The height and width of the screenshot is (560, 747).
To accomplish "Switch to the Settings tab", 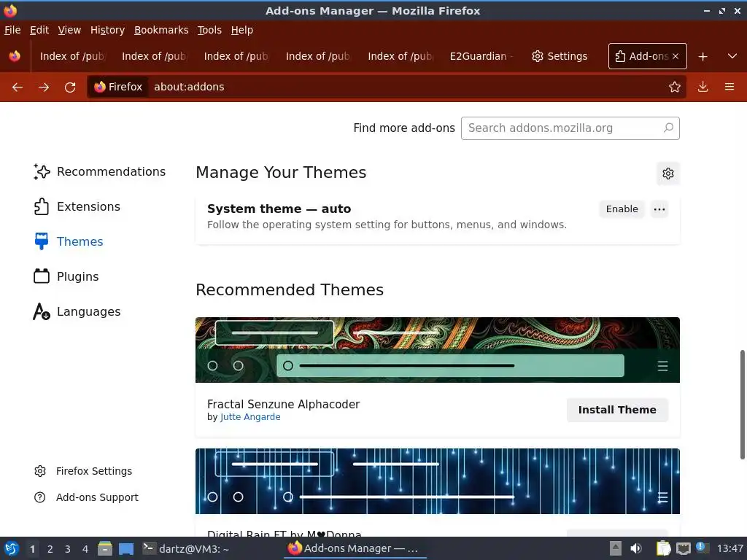I will pyautogui.click(x=560, y=56).
